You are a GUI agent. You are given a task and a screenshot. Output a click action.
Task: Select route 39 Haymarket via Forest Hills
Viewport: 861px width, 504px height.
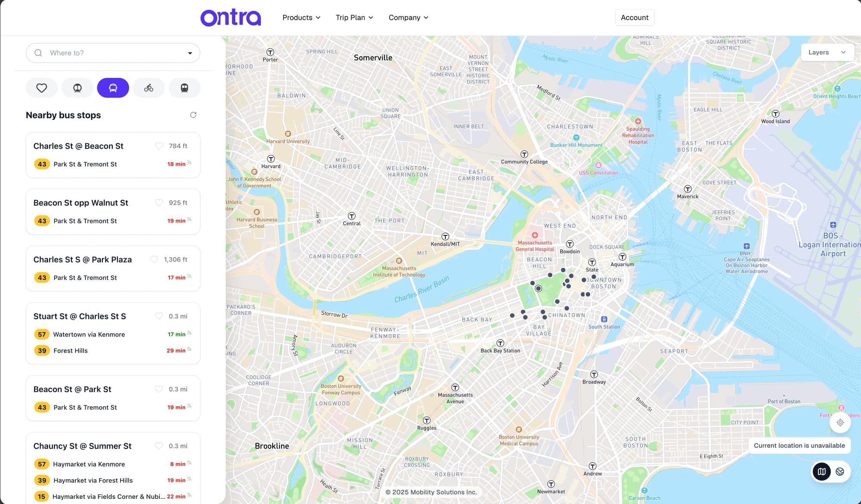(113, 480)
